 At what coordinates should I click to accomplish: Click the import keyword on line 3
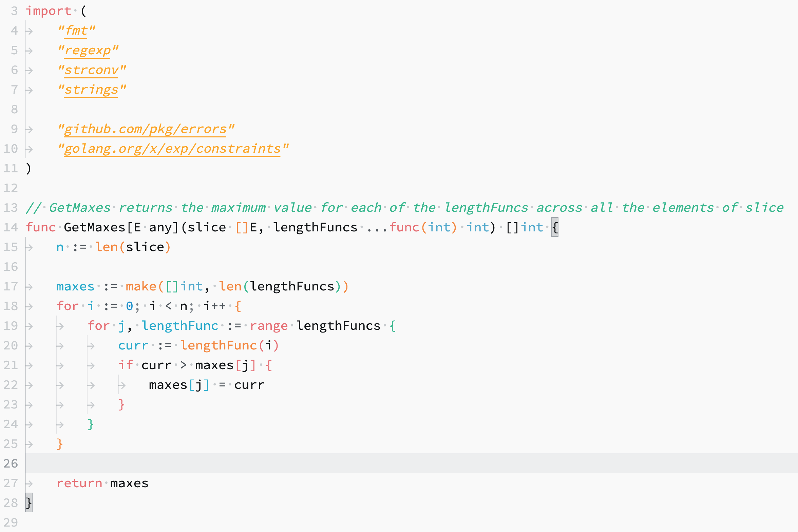tap(49, 11)
